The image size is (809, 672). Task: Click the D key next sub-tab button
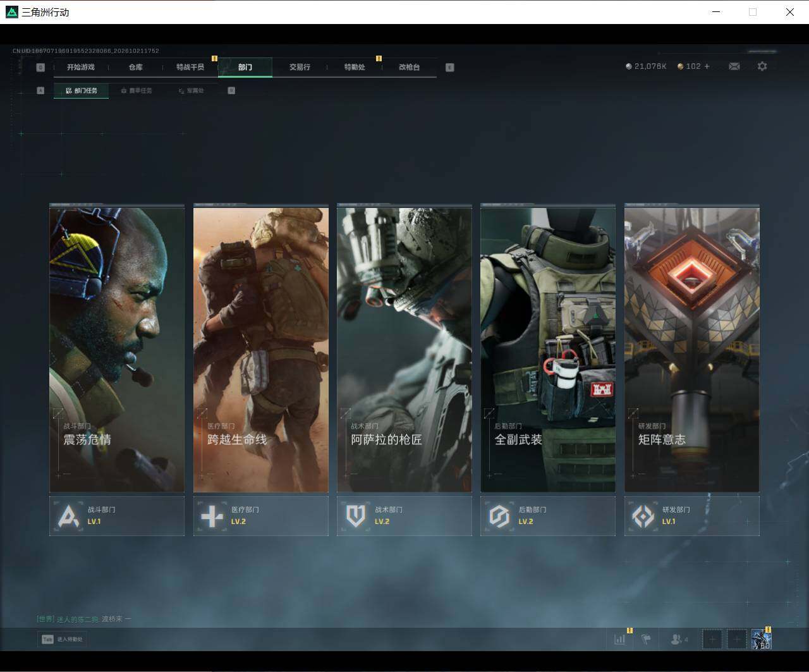[x=231, y=91]
